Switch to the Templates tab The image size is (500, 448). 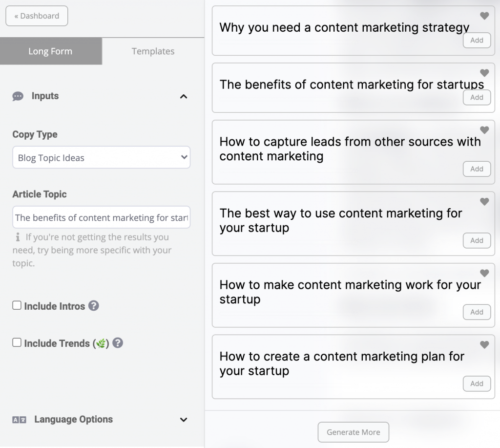153,51
